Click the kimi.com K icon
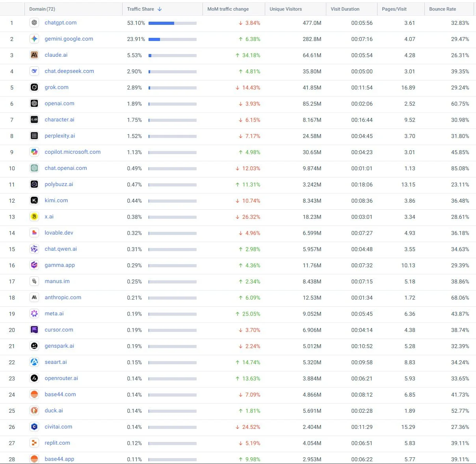Viewport: 476px width, 464px height. coord(34,201)
